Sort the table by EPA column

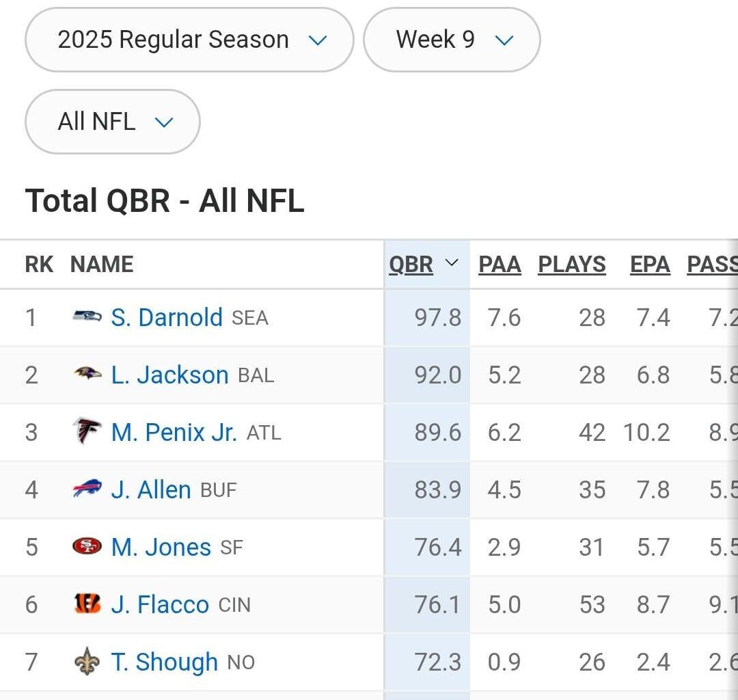[x=649, y=264]
